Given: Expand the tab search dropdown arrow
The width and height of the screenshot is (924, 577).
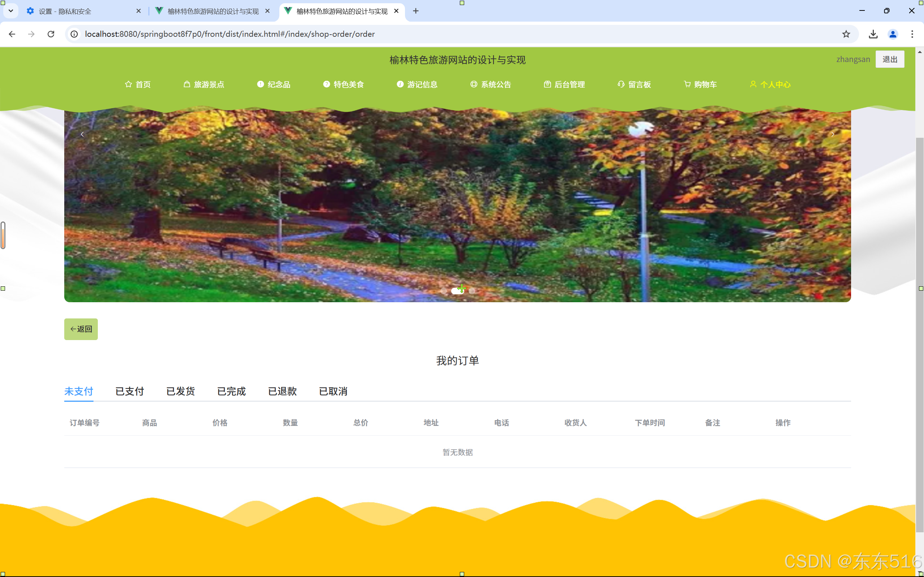Looking at the screenshot, I should tap(11, 11).
